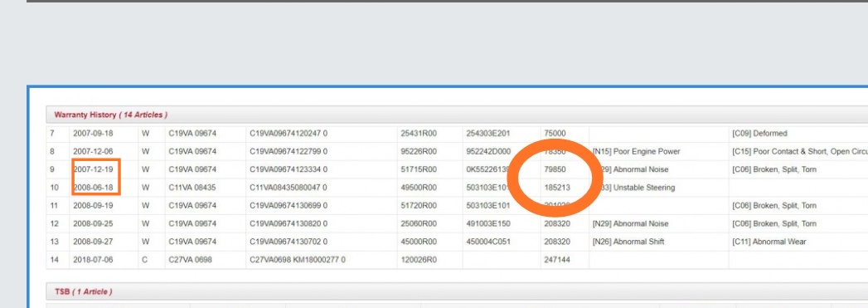Click the date text '2007-12-19'

click(93, 169)
